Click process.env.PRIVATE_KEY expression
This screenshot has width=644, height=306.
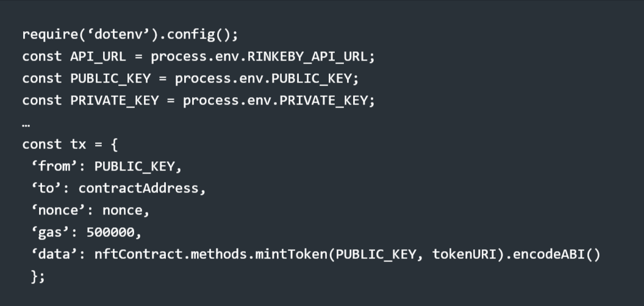[279, 100]
